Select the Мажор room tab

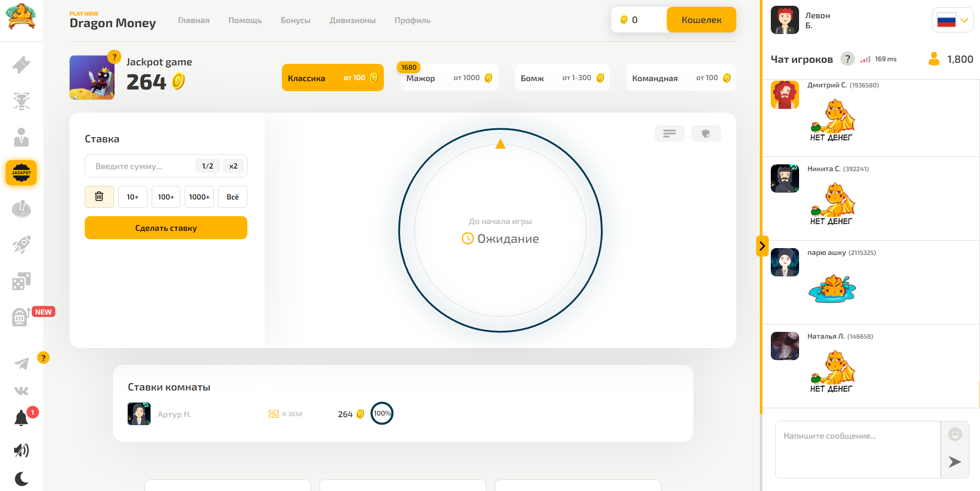pyautogui.click(x=449, y=77)
